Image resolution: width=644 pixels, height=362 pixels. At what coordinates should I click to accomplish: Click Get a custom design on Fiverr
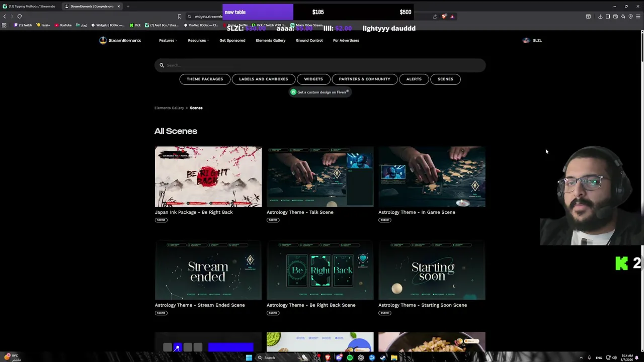pyautogui.click(x=320, y=92)
